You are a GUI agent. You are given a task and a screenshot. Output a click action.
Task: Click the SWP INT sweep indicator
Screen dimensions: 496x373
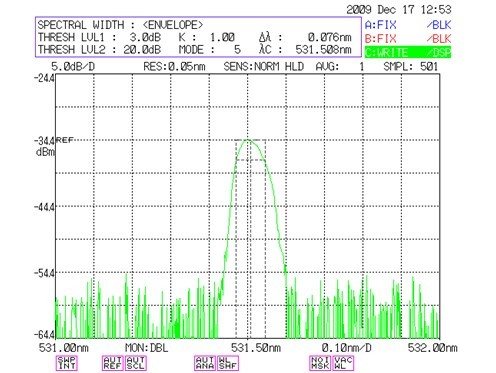coord(67,363)
